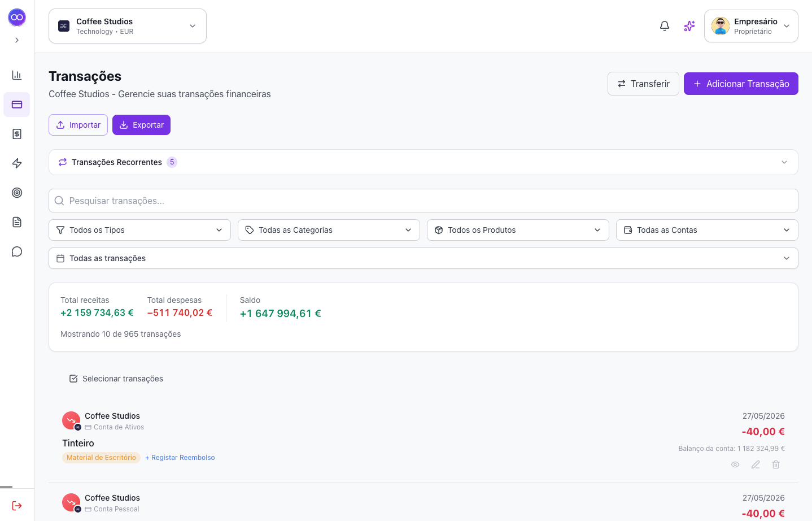Open the Todas as Contas dropdown
The height and width of the screenshot is (521, 812).
pos(707,230)
